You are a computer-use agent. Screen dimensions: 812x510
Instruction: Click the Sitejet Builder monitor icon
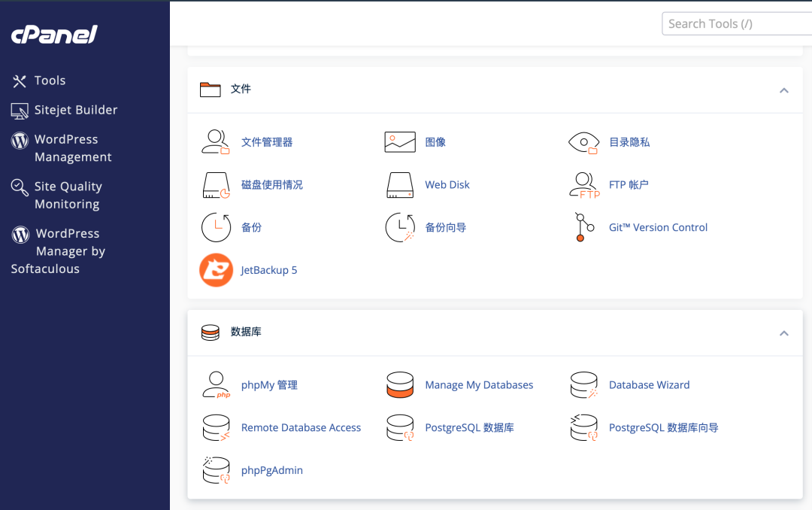[x=20, y=111]
